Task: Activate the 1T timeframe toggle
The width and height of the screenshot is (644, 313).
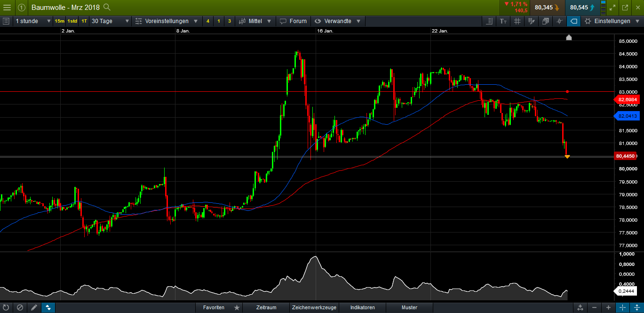Action: [x=85, y=21]
